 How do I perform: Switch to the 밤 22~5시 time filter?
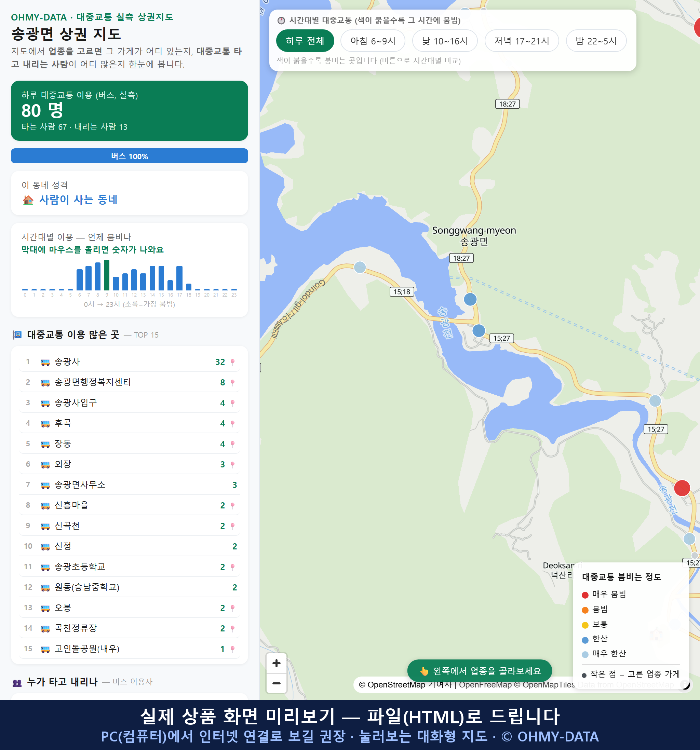596,41
